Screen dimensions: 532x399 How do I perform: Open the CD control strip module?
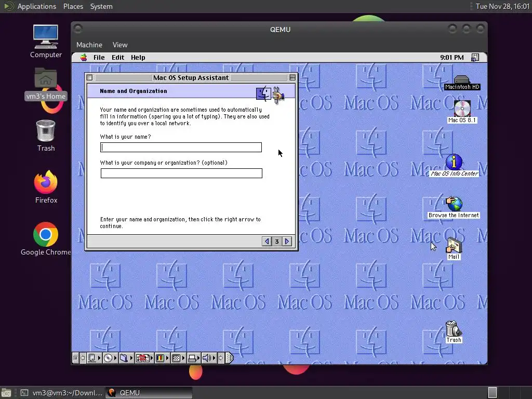(x=110, y=358)
